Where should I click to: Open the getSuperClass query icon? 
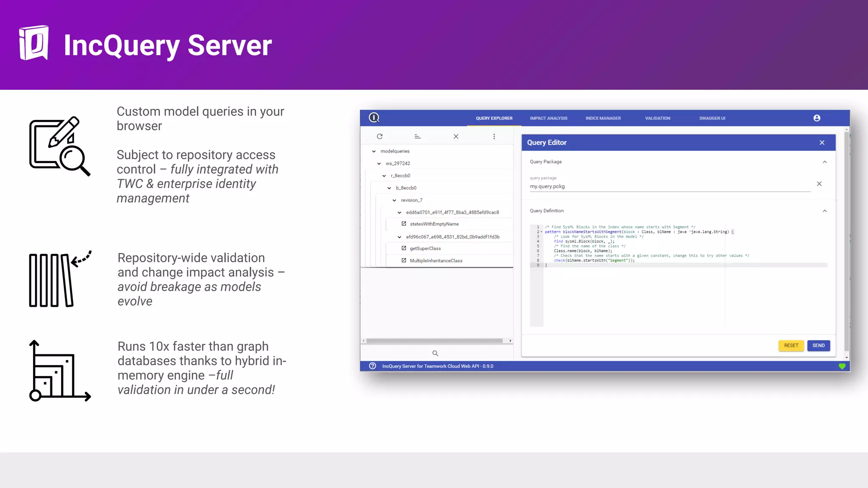tap(404, 248)
